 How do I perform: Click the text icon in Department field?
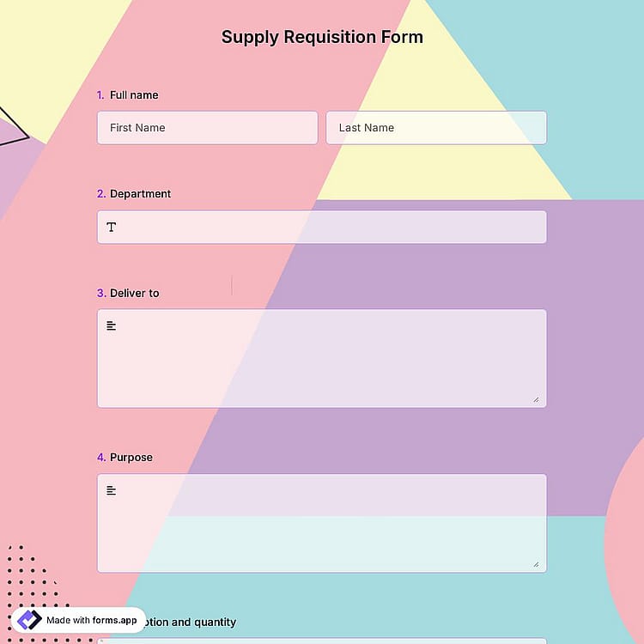pyautogui.click(x=112, y=228)
